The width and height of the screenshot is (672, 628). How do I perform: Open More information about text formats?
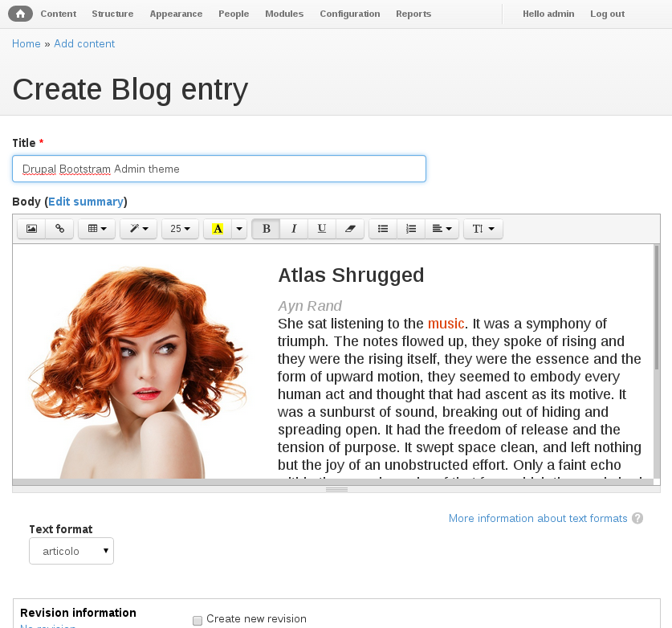538,518
